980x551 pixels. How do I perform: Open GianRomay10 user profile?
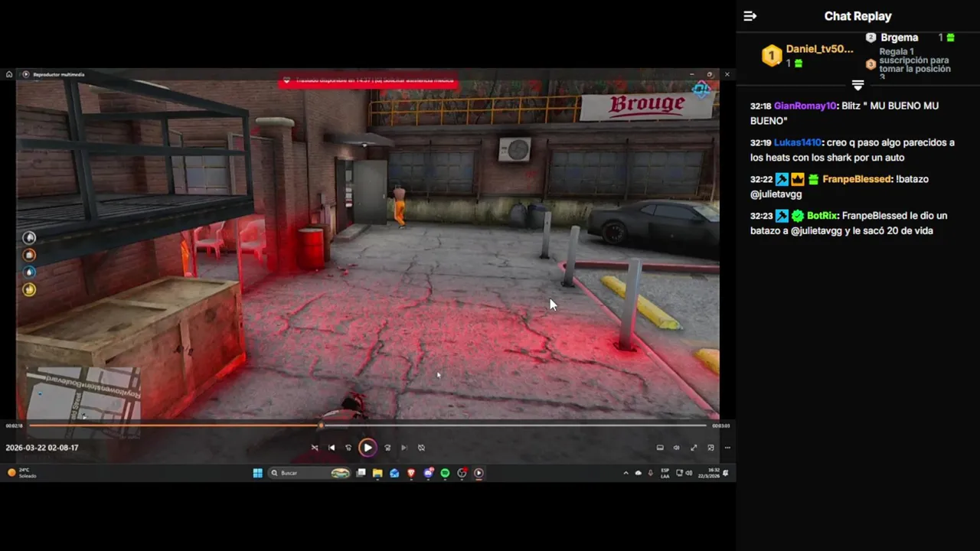point(805,106)
